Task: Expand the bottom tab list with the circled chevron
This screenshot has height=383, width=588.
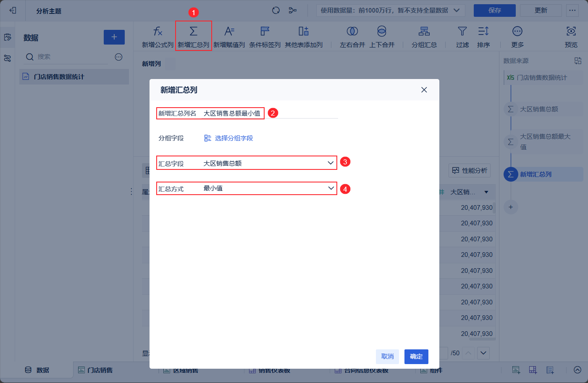Action: pos(577,370)
